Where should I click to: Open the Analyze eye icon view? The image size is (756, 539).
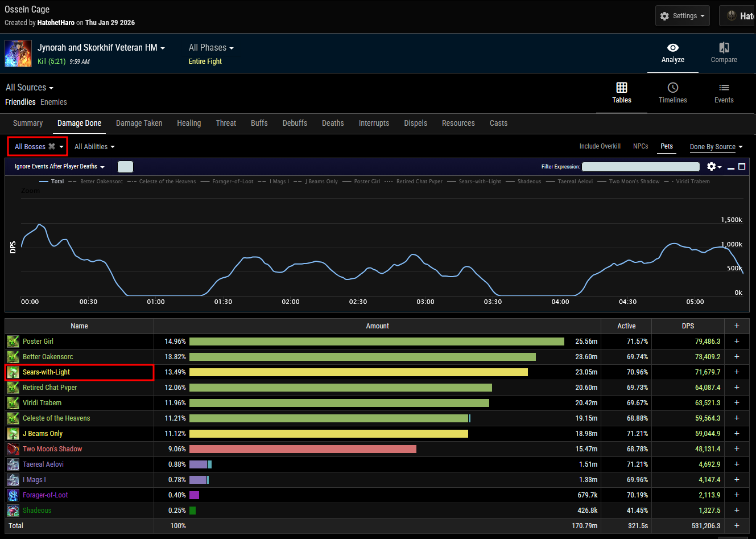pyautogui.click(x=672, y=48)
